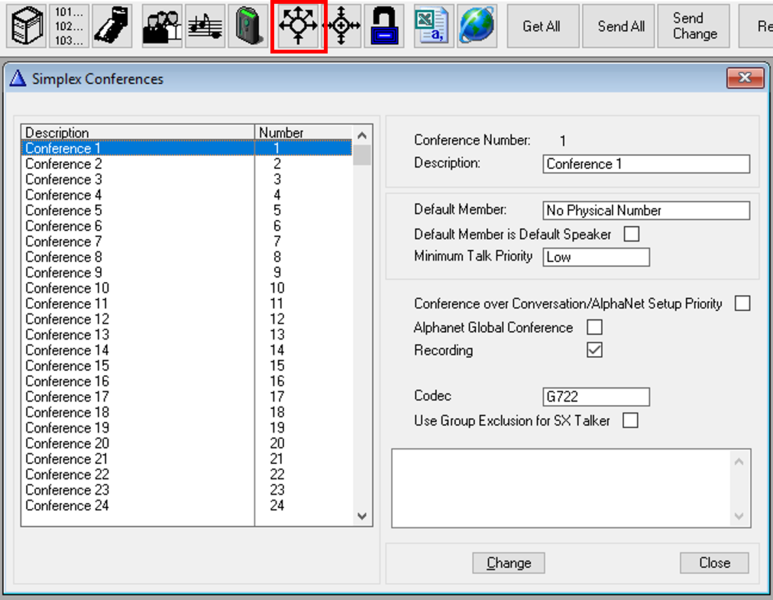The height and width of the screenshot is (600, 773).
Task: Open the Minimum Talk Priority field
Action: tap(596, 257)
